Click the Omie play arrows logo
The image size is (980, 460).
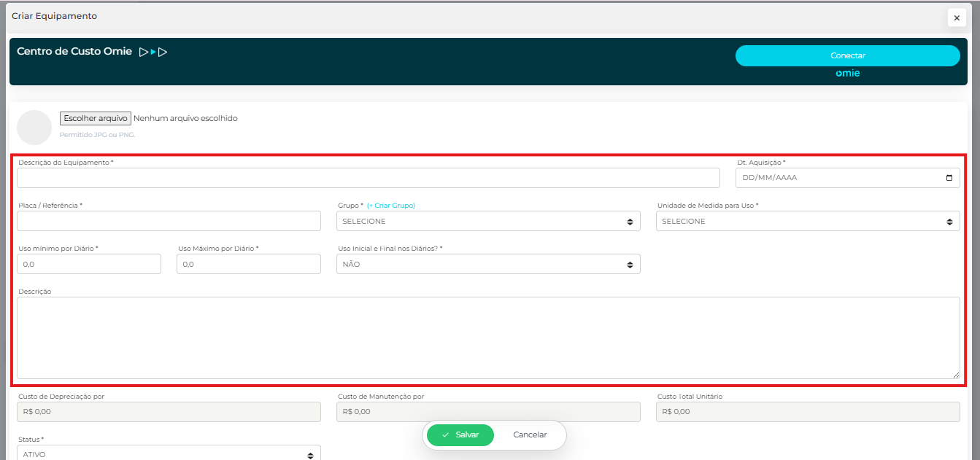tap(153, 52)
